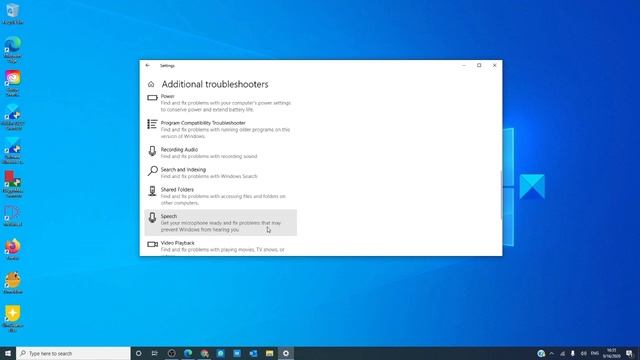The height and width of the screenshot is (360, 640).
Task: Go back using the Settings back arrow
Action: coord(148,65)
